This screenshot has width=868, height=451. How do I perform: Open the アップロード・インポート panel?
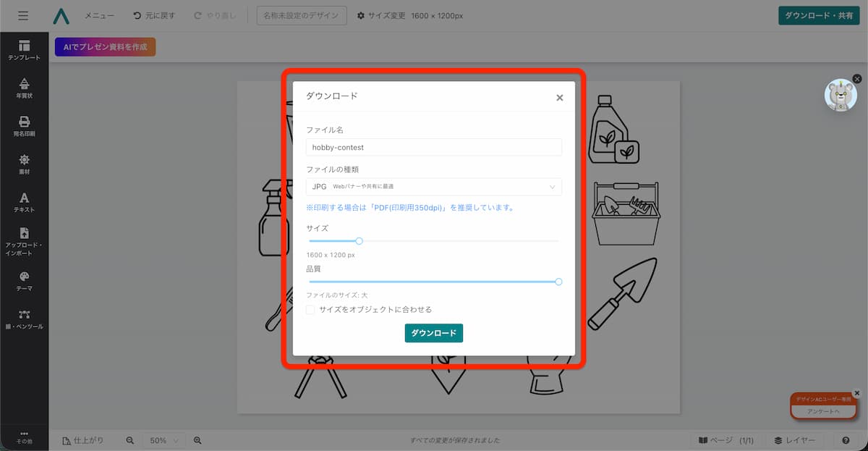click(24, 240)
